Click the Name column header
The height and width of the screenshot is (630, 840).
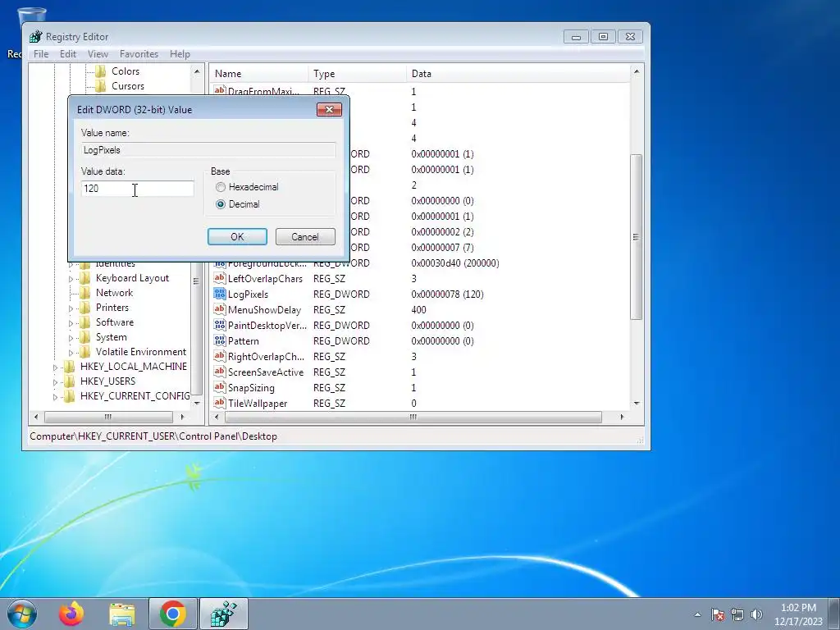pyautogui.click(x=259, y=74)
